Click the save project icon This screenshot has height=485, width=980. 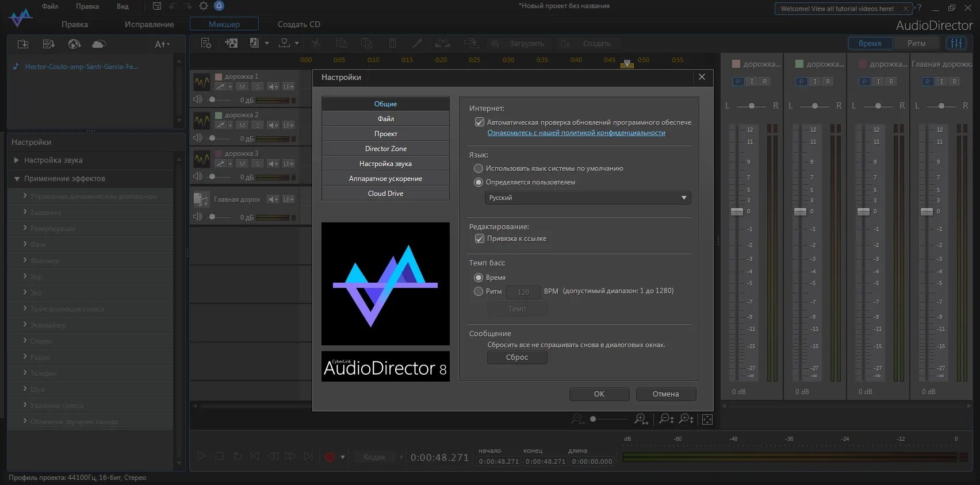[x=157, y=6]
